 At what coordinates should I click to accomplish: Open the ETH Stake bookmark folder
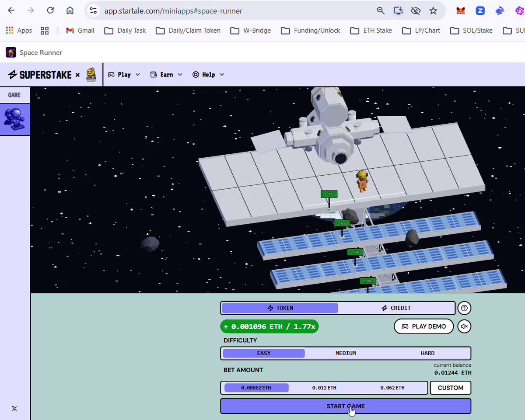point(371,31)
